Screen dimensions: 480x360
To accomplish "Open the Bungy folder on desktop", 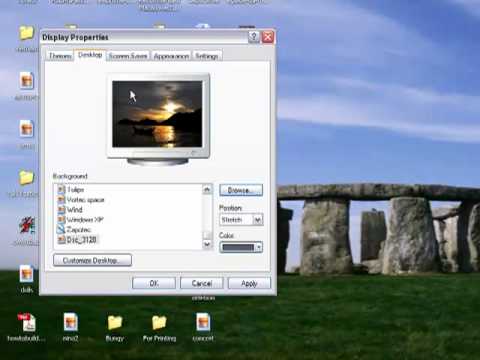I will (115, 323).
